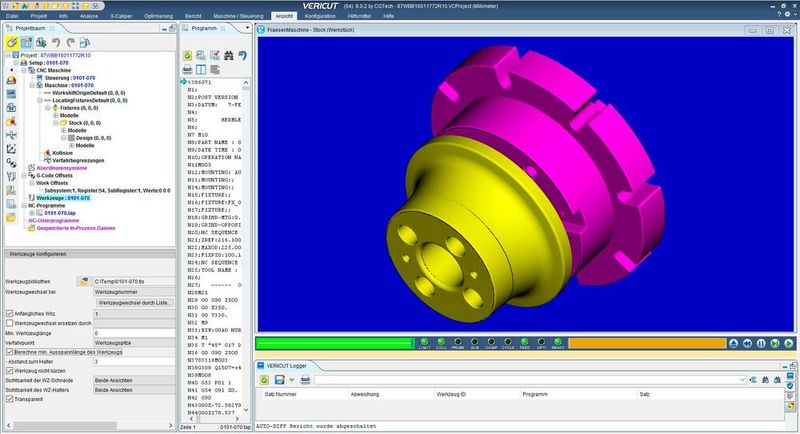800x434 pixels.
Task: Click Werkzeugwechsel durch Liste button
Action: pos(135,302)
